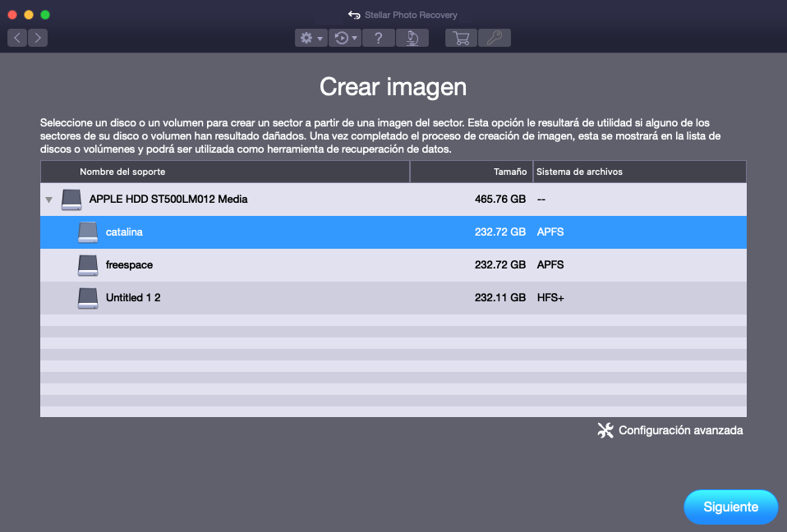Minimize the window with yellow button

coord(29,15)
